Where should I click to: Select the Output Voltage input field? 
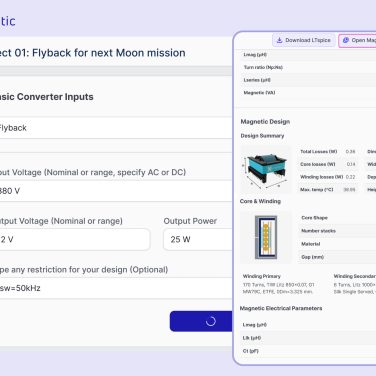(x=75, y=239)
